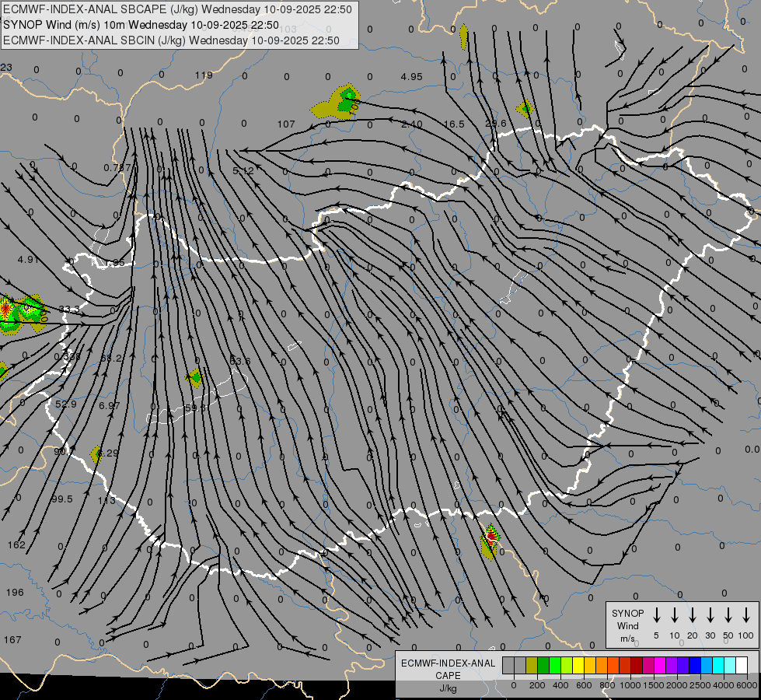The width and height of the screenshot is (761, 700).
Task: Click the 10 m/s wind arrow in legend
Action: point(675,615)
